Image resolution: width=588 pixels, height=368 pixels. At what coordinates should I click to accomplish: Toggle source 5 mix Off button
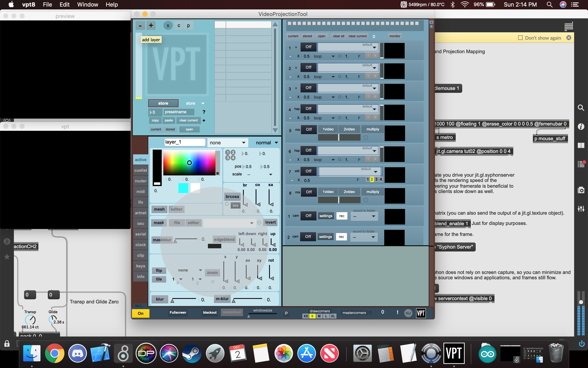(309, 129)
